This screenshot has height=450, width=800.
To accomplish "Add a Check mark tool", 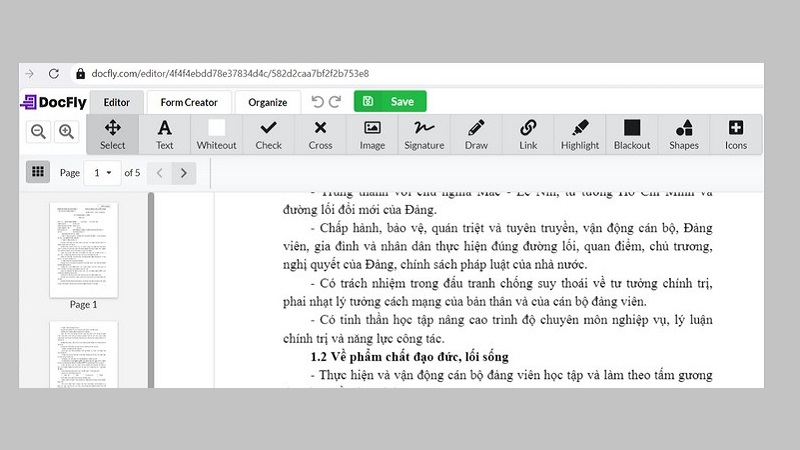I will point(268,134).
